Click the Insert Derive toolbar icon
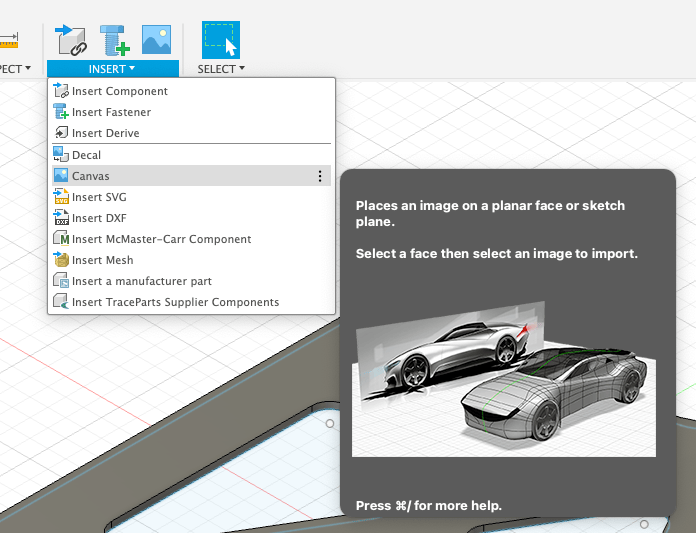Image resolution: width=696 pixels, height=533 pixels. coord(70,39)
